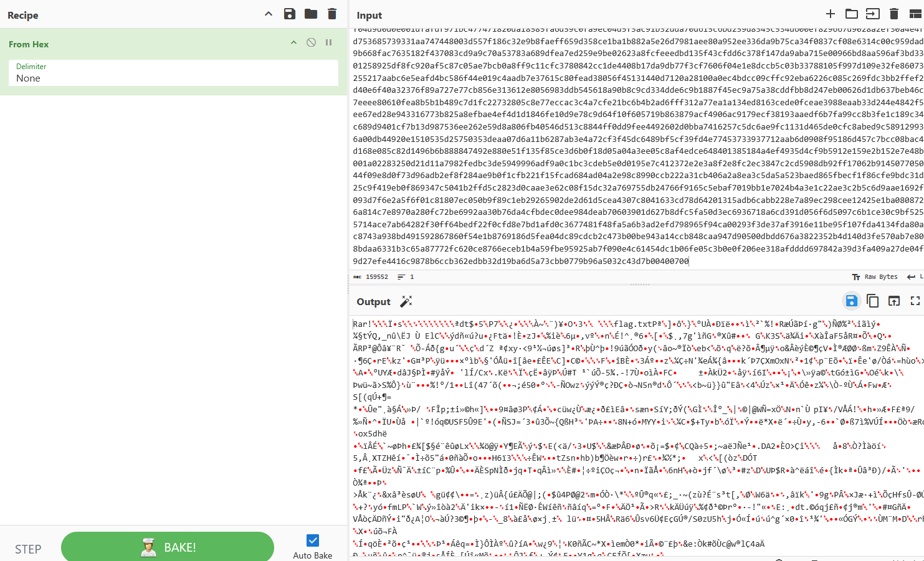Viewport: 924px width, 561px height.
Task: Add a new input tab with plus icon
Action: tap(831, 14)
